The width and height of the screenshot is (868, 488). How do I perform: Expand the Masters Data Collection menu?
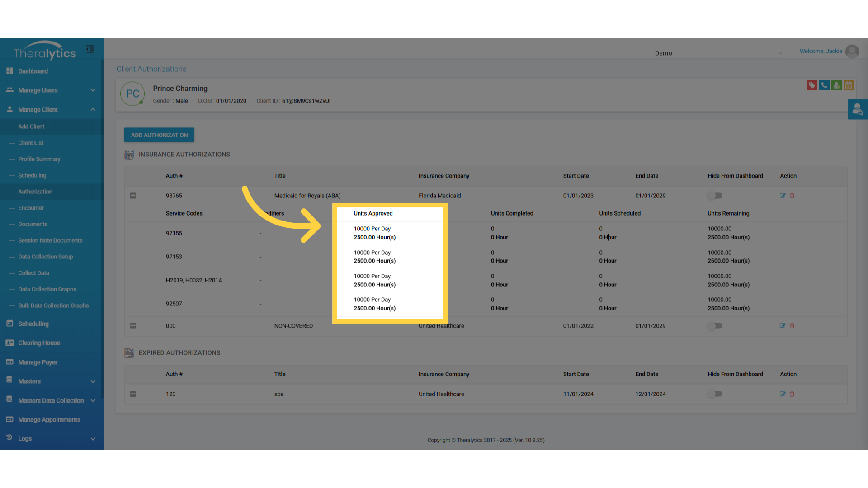point(52,401)
